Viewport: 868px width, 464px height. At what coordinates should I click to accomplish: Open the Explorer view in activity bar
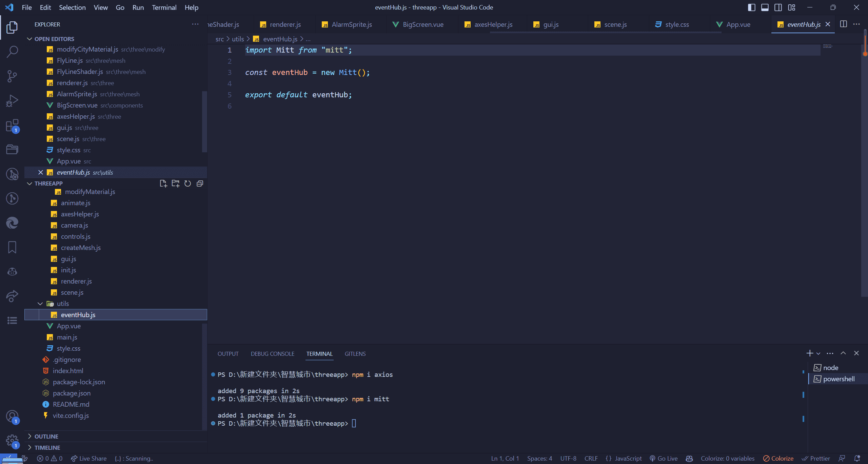(x=12, y=27)
